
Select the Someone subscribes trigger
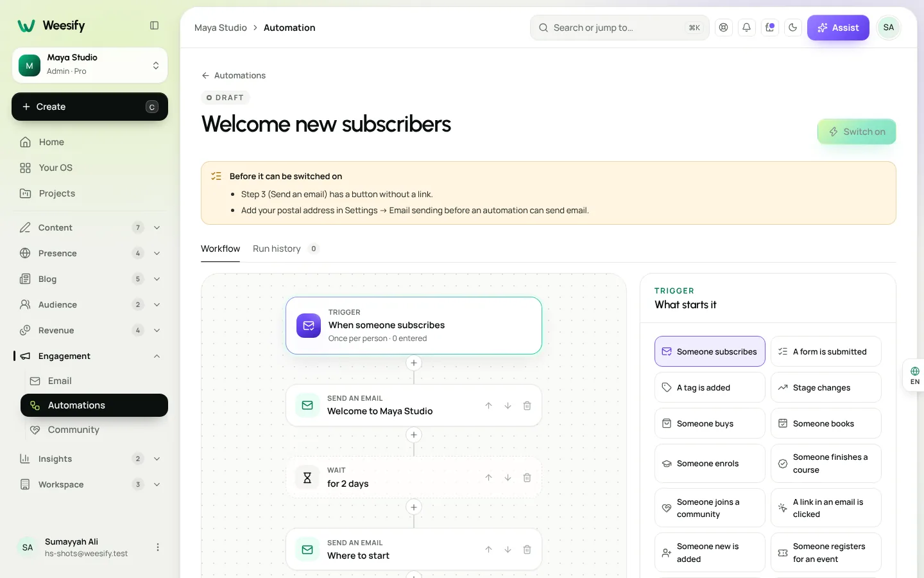tap(710, 351)
